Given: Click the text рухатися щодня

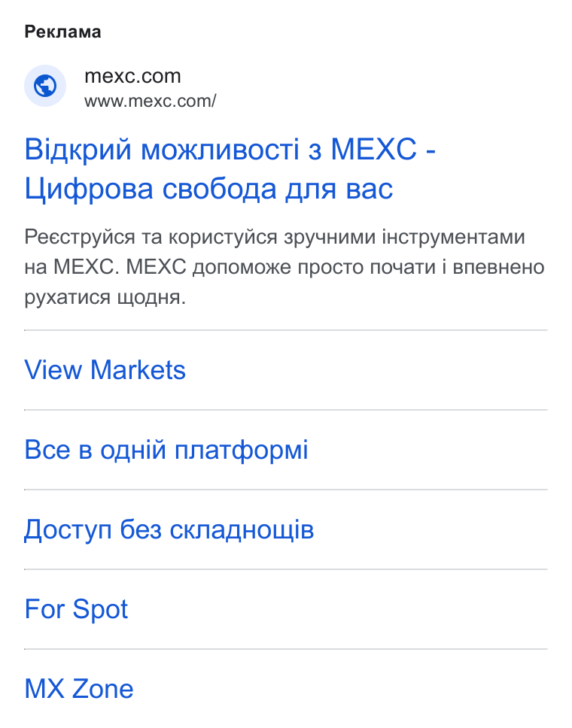Looking at the screenshot, I should coord(105,297).
